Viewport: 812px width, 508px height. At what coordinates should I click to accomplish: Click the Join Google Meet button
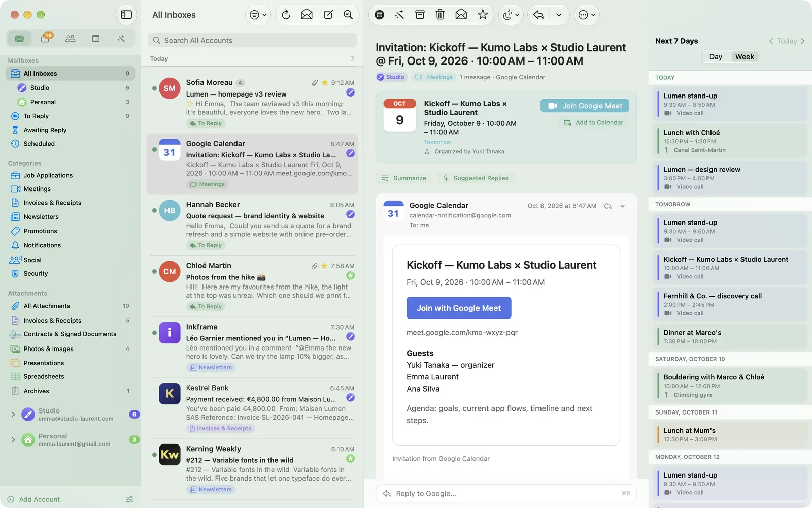tap(585, 106)
